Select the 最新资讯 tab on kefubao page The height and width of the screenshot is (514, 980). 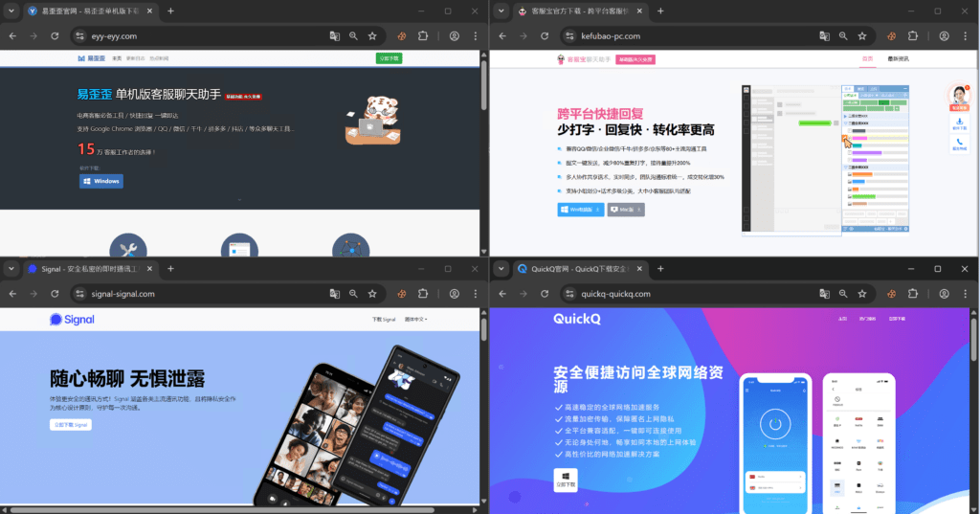coord(899,58)
